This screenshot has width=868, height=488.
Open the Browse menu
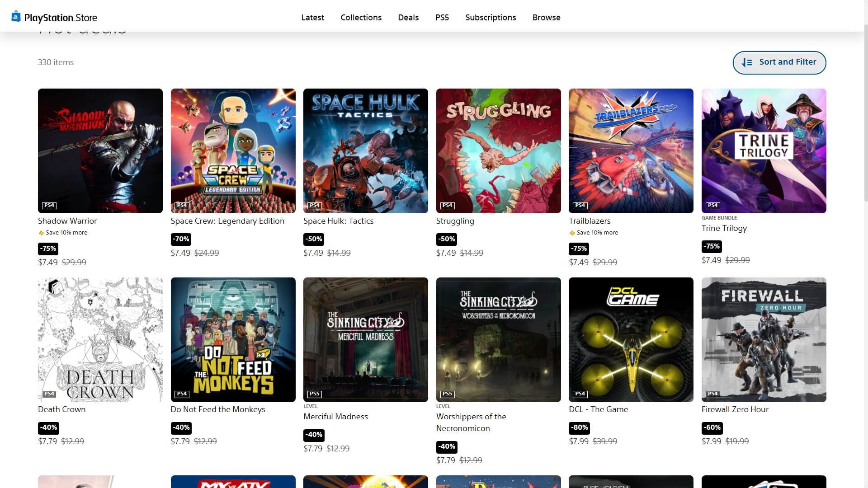(x=546, y=17)
